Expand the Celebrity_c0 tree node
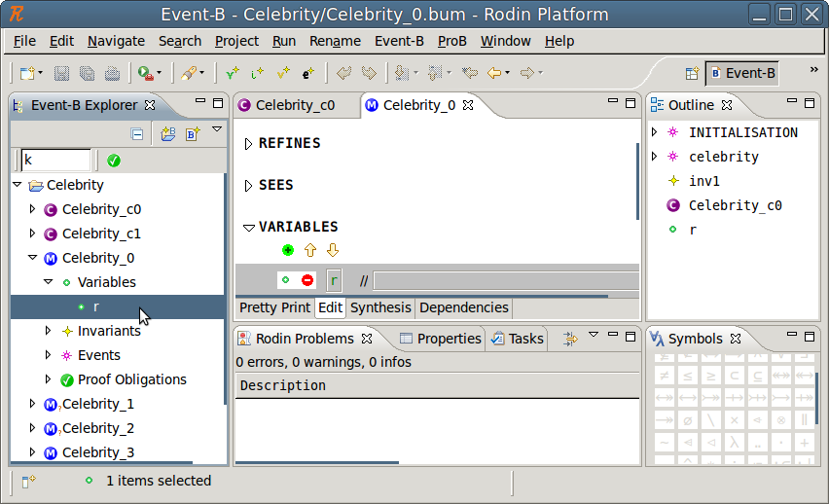Viewport: 829px width, 504px height. click(x=32, y=209)
